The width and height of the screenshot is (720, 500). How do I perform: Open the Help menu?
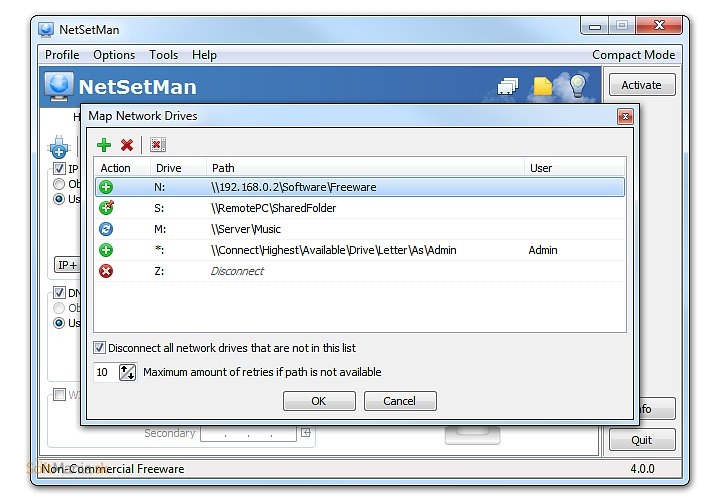point(204,55)
